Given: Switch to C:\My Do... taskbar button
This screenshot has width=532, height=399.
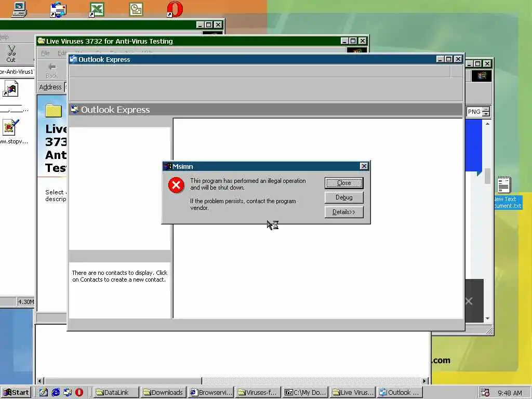Looking at the screenshot, I should [x=305, y=393].
